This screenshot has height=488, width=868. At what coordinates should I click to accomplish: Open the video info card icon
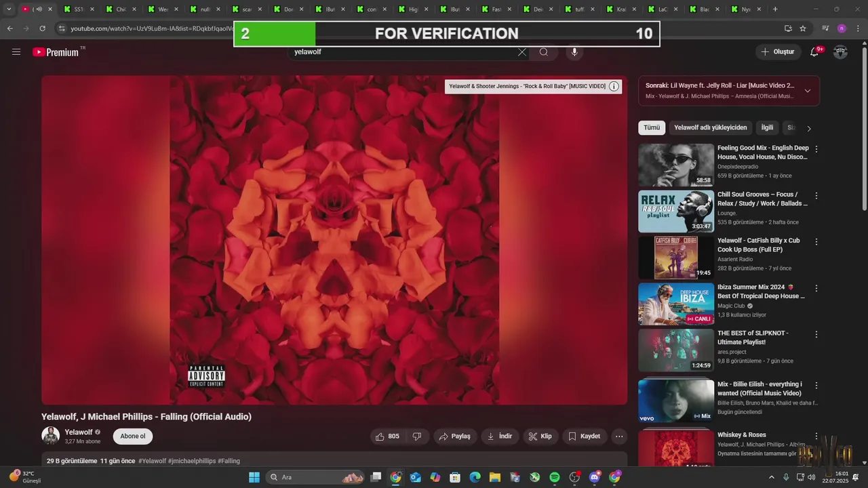click(614, 86)
